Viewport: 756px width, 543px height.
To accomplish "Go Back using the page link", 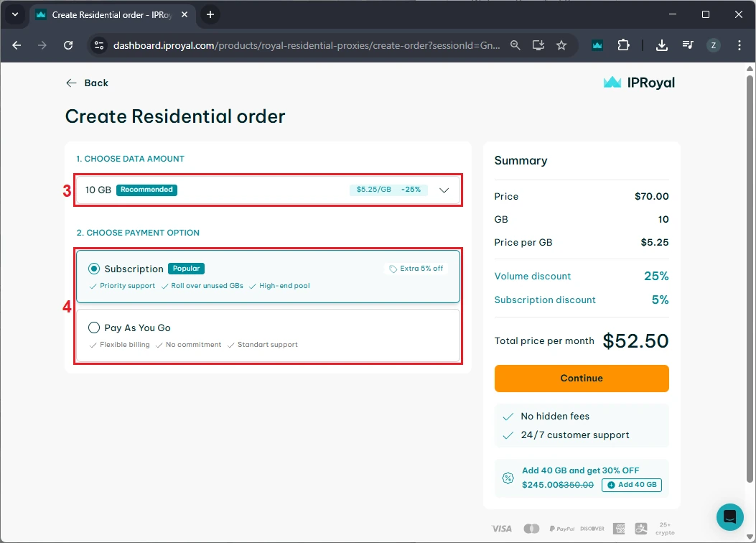I will click(87, 83).
